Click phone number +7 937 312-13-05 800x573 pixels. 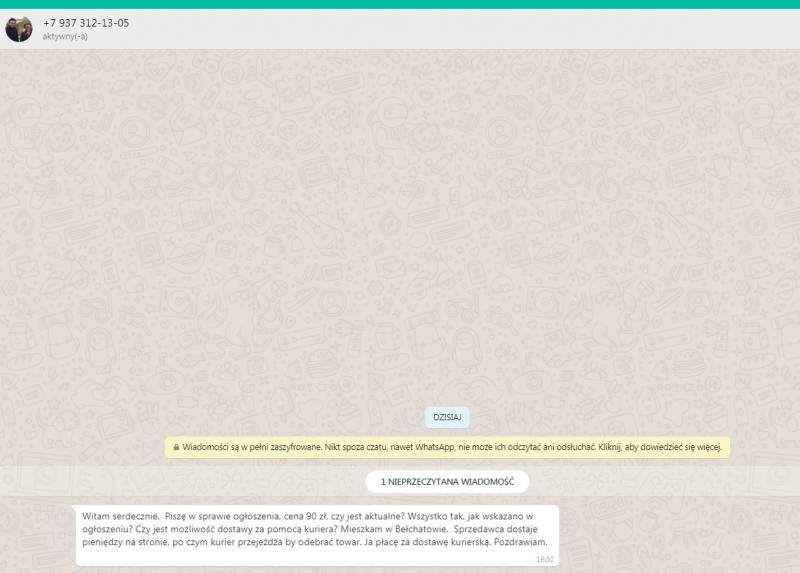pos(86,23)
